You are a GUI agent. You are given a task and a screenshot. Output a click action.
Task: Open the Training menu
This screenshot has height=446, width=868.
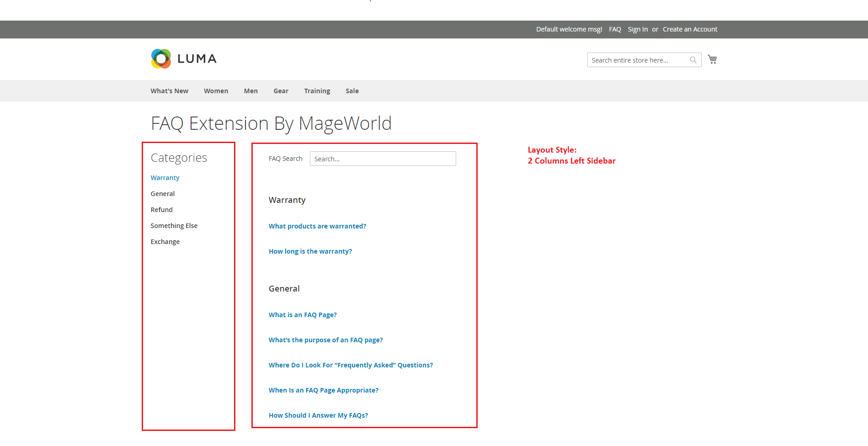coord(317,91)
